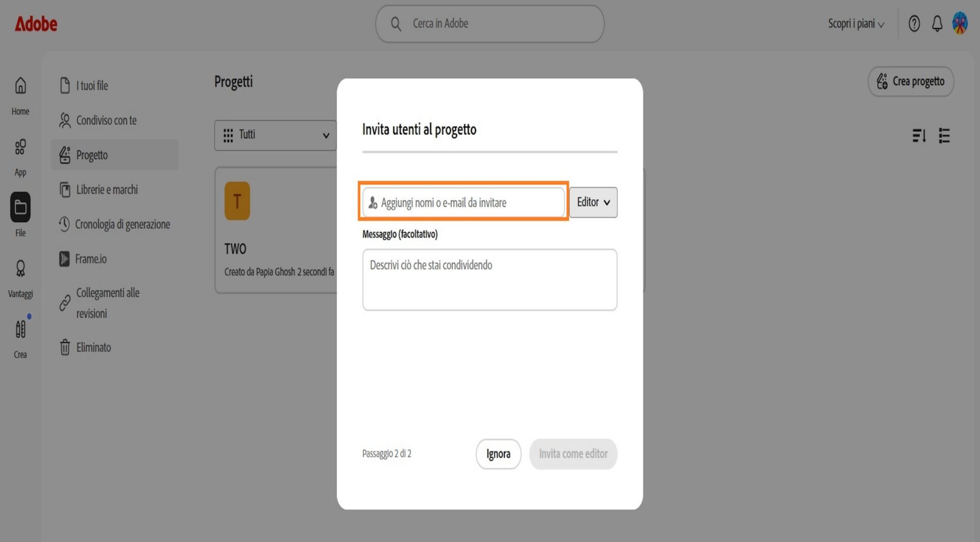
Task: Expand the Tutti filter dropdown
Action: 276,135
